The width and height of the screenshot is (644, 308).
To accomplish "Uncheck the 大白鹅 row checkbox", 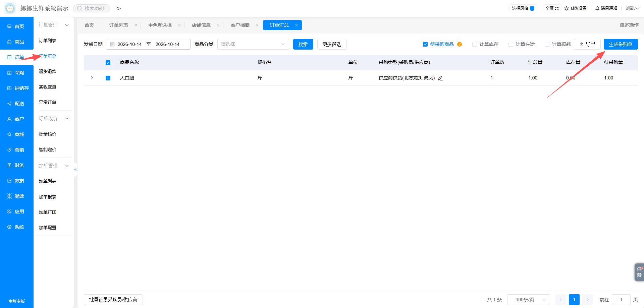I will pos(108,78).
